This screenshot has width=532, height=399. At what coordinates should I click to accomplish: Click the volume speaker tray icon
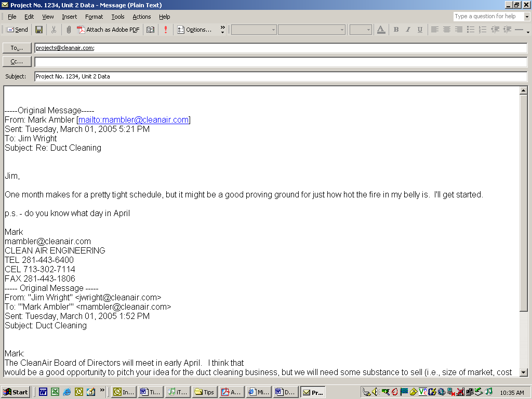tap(375, 392)
